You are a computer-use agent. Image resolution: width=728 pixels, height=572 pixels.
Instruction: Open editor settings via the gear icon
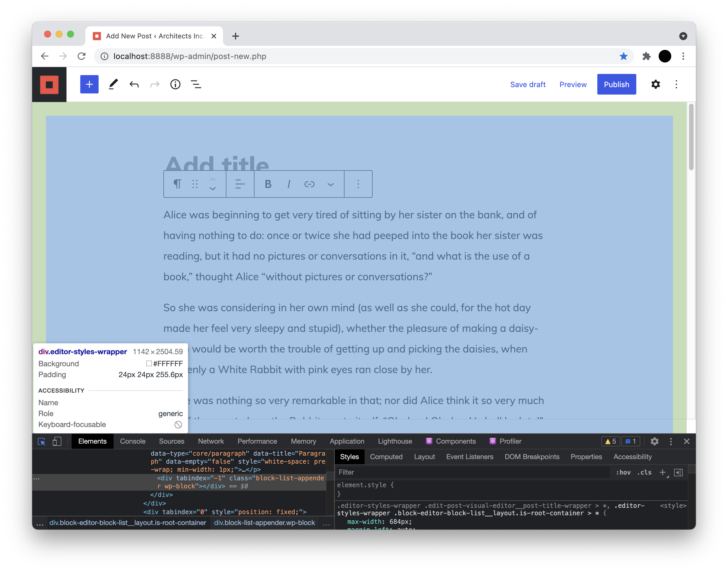coord(655,84)
